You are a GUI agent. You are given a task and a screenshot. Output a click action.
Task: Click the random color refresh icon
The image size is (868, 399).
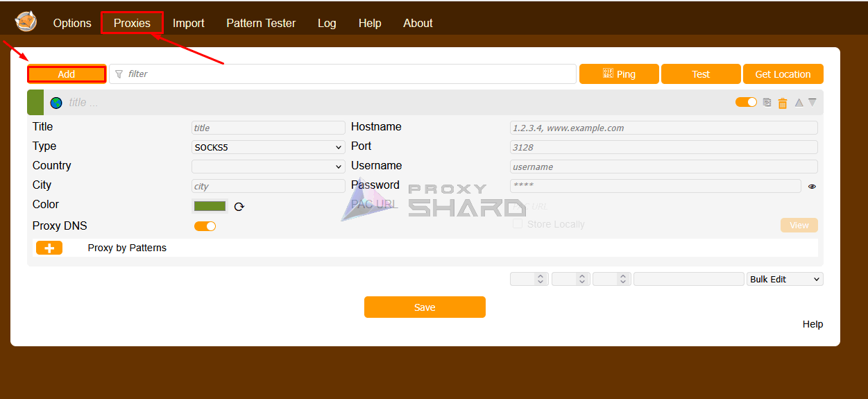pyautogui.click(x=239, y=206)
